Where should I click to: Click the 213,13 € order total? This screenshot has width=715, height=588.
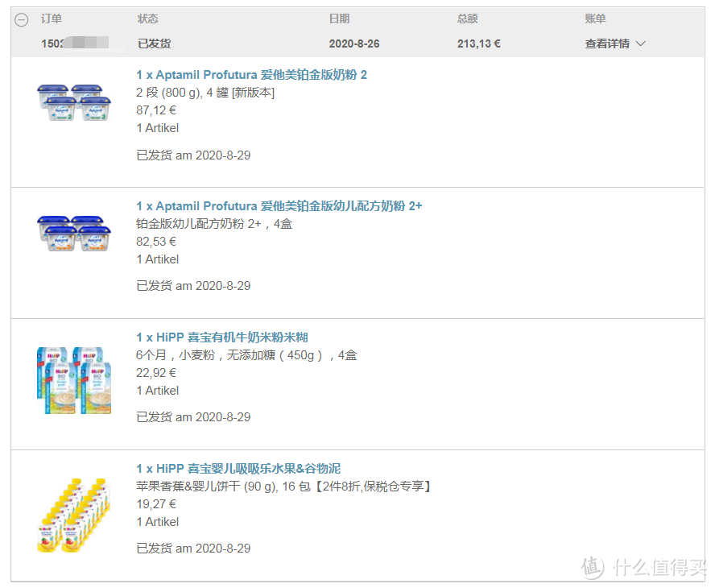(x=479, y=43)
